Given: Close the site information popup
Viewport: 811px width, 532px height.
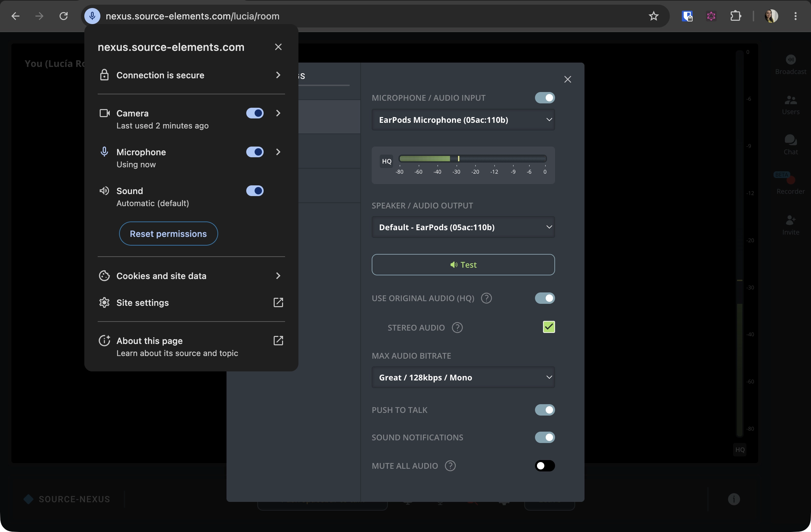Looking at the screenshot, I should coord(278,47).
